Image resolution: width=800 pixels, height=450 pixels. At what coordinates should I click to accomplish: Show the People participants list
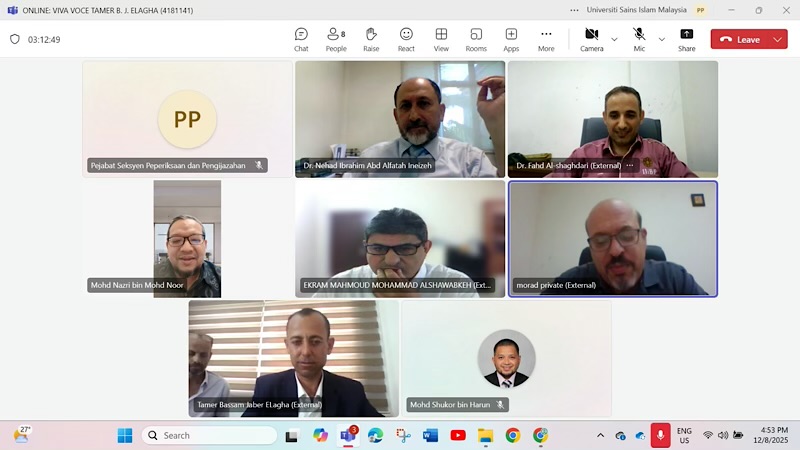[336, 39]
